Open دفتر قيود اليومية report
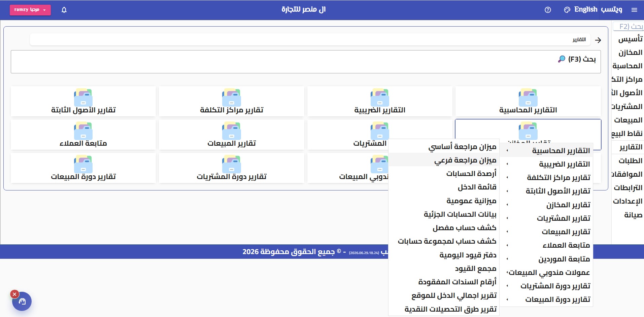The image size is (644, 317). 444,255
